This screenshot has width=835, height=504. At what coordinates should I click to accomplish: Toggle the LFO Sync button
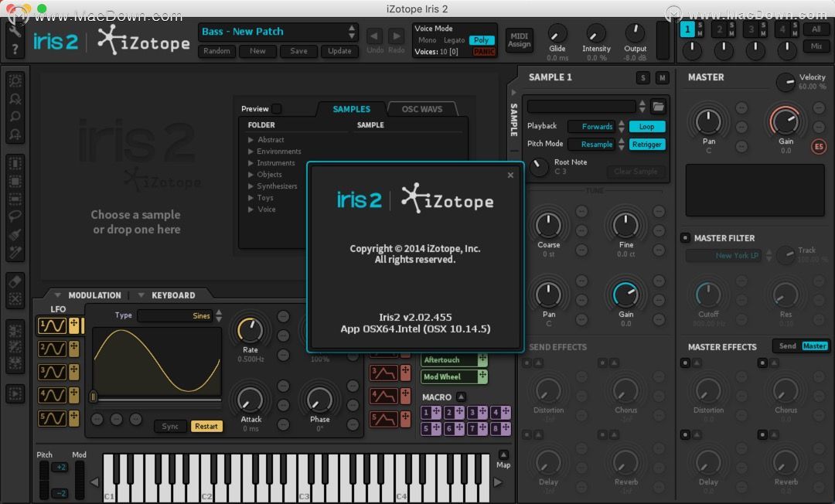[170, 426]
